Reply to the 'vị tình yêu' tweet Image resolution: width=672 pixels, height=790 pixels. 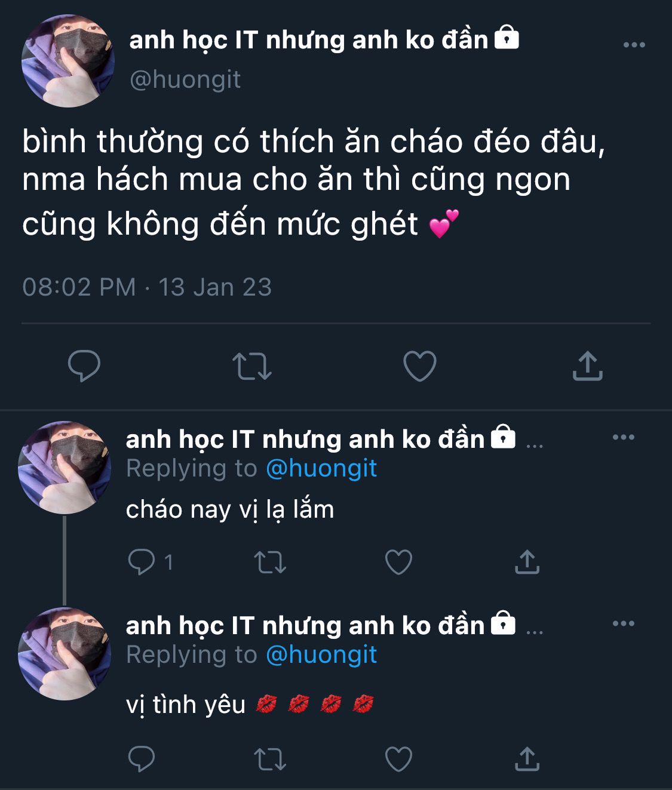coord(142,759)
